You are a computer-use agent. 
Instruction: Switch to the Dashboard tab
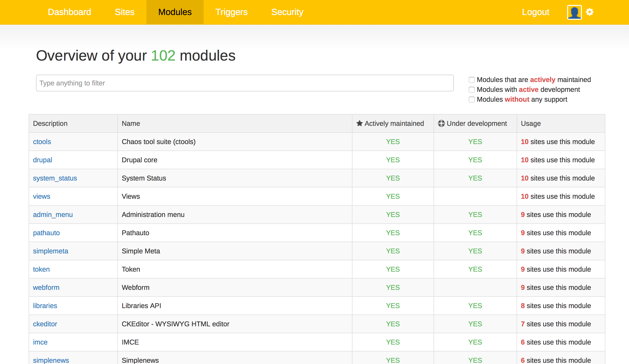pos(70,12)
